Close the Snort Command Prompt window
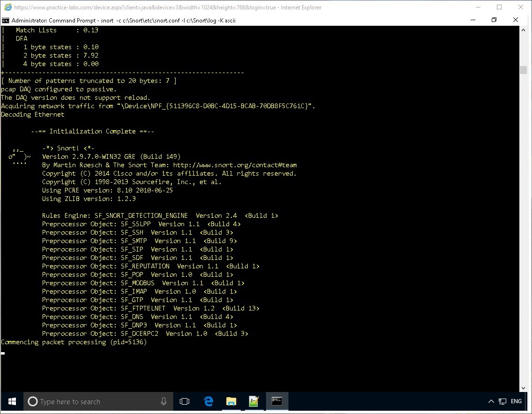This screenshot has width=532, height=414. 516,20
